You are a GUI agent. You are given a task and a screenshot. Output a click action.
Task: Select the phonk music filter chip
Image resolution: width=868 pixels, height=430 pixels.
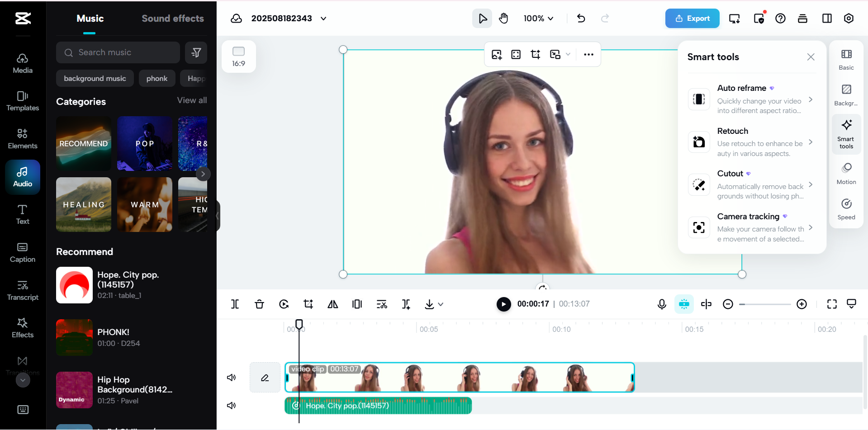click(x=157, y=78)
